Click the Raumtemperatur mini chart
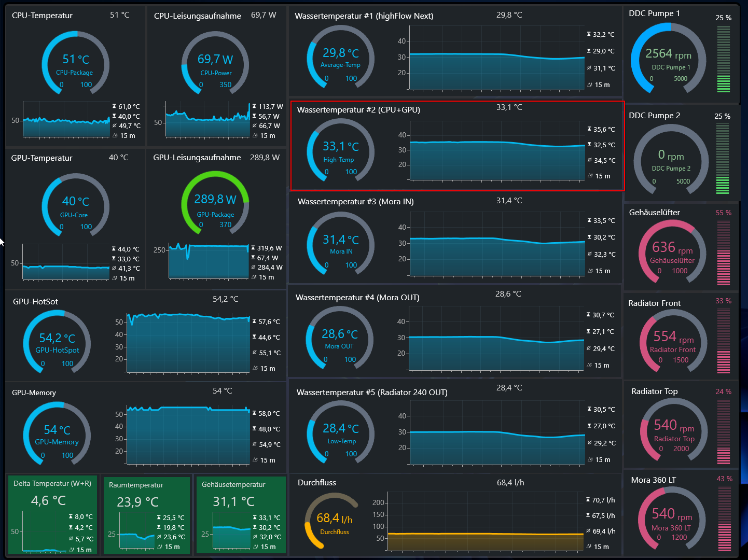The height and width of the screenshot is (560, 748). (137, 531)
